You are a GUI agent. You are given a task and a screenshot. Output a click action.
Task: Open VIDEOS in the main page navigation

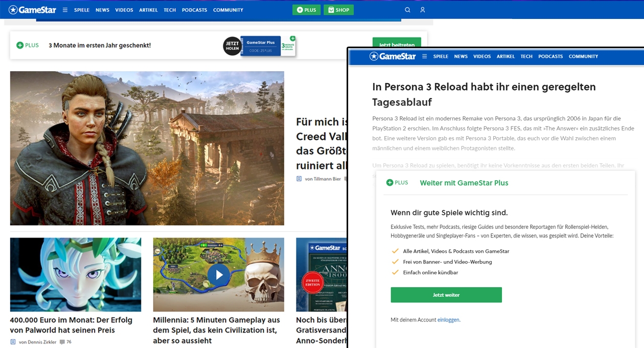click(124, 10)
